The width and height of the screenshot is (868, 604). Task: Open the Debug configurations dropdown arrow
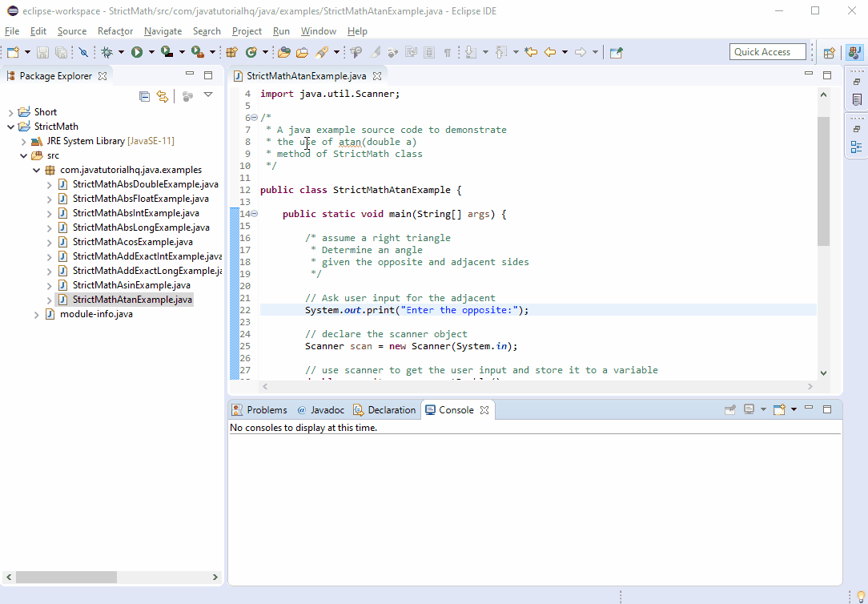click(x=121, y=52)
